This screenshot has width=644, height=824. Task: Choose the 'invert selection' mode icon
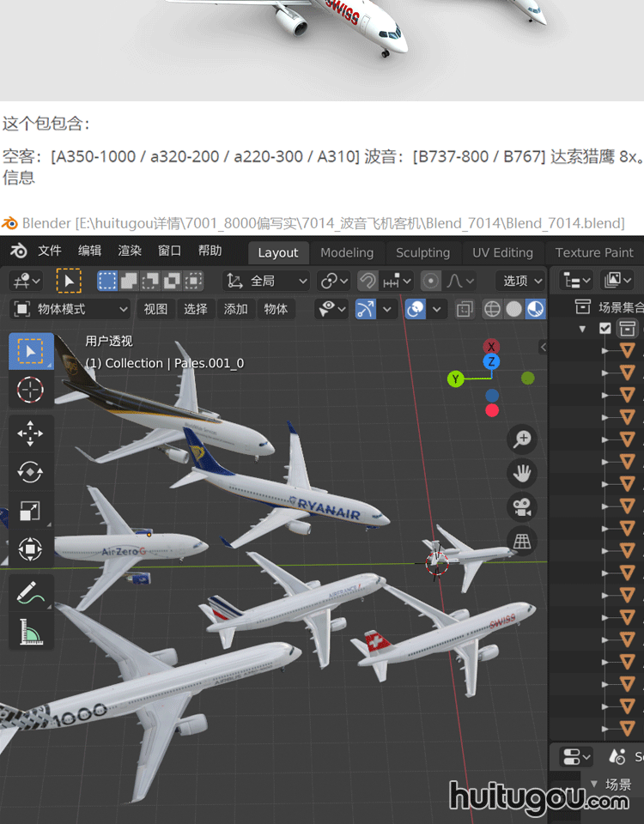(x=172, y=281)
